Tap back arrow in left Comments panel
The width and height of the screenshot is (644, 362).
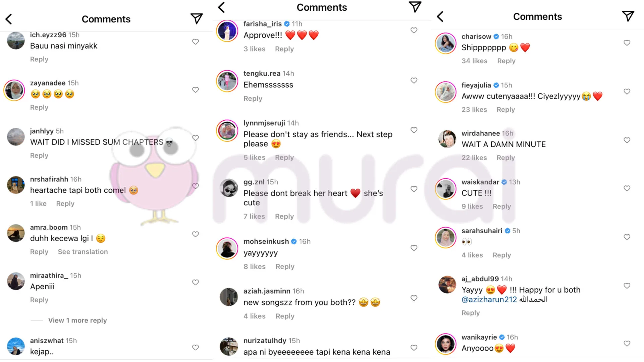pos(9,19)
